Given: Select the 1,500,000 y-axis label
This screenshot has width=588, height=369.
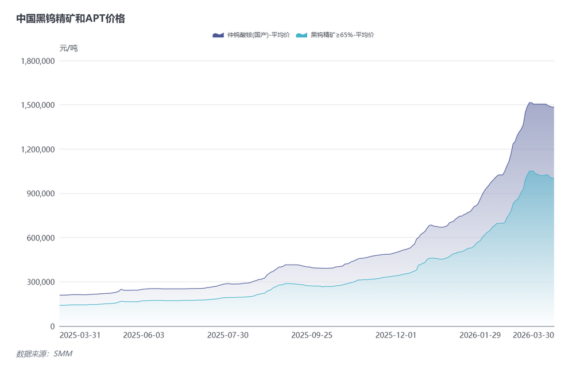Looking at the screenshot, I should (37, 105).
